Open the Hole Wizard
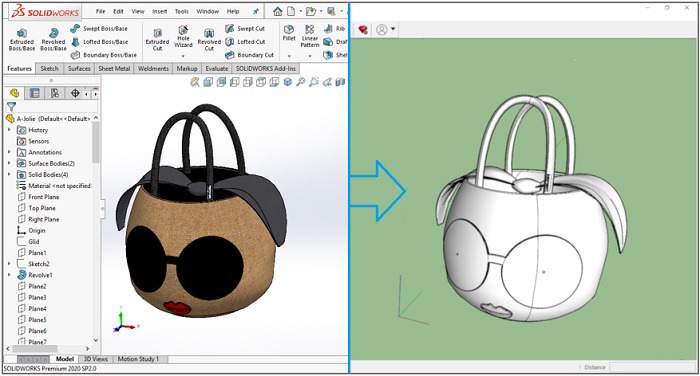700x376 pixels. (183, 36)
